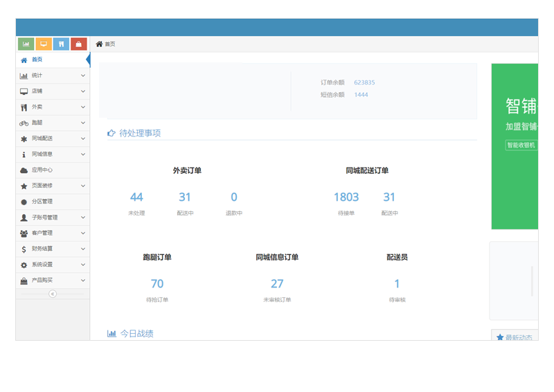Click the bicycle icon beside 跑腿
This screenshot has height=392, width=554.
(x=24, y=123)
